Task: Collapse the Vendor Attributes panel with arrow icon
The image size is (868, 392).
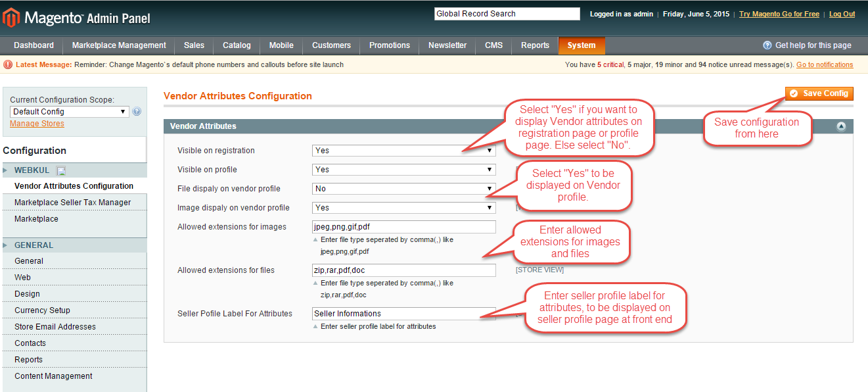Action: [841, 126]
